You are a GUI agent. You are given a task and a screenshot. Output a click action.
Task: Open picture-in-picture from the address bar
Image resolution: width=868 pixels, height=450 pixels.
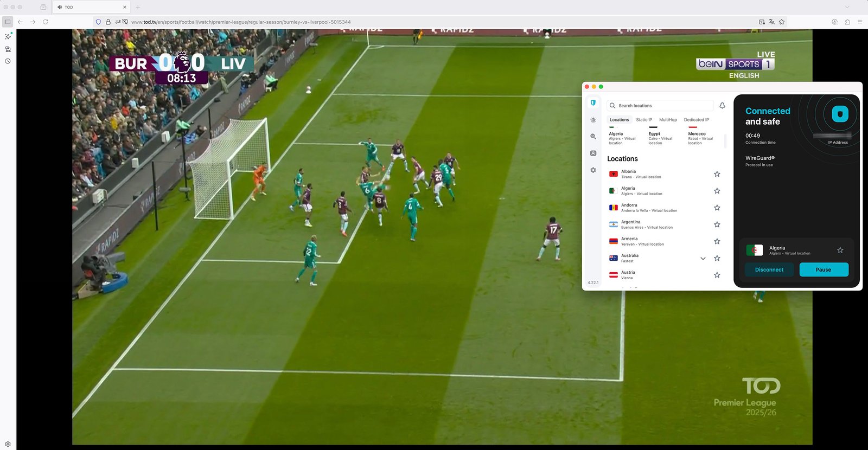tap(762, 22)
